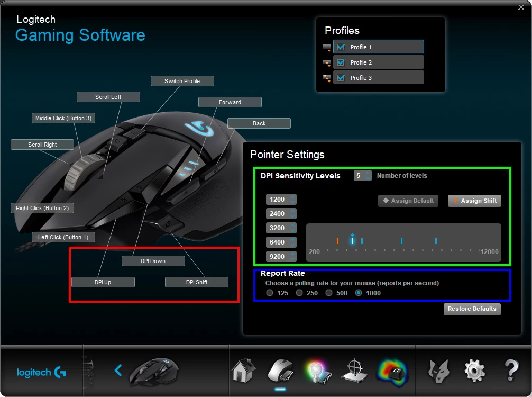Close the Gaming Software window

[521, 7]
